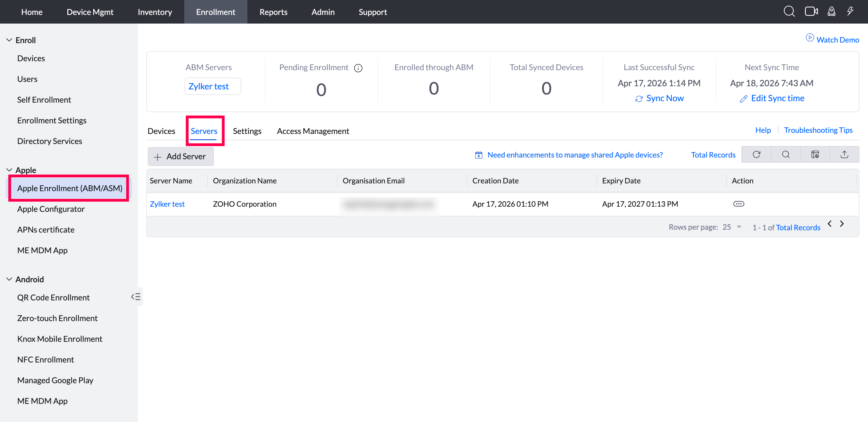868x422 pixels.
Task: Open the video camera icon in header
Action: (811, 11)
